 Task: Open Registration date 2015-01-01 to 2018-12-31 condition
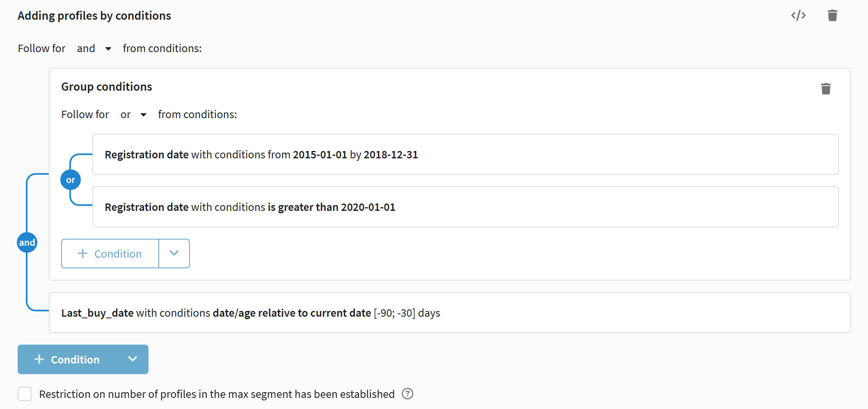point(465,155)
